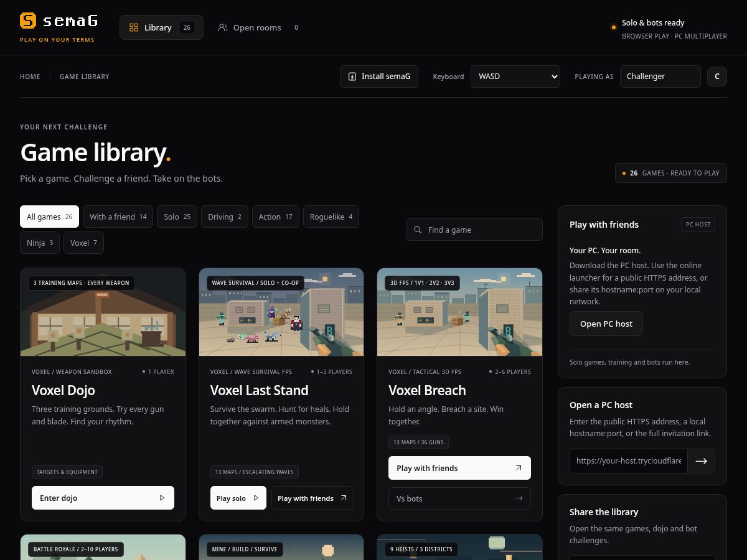Click the Battle Royale game card thumbnail

click(103, 548)
